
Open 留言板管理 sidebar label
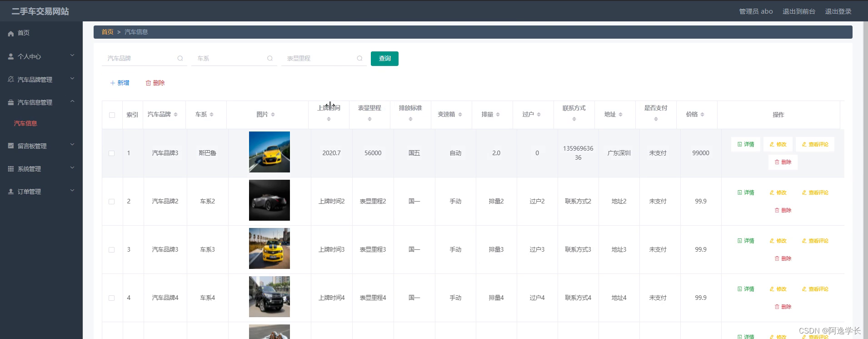32,146
